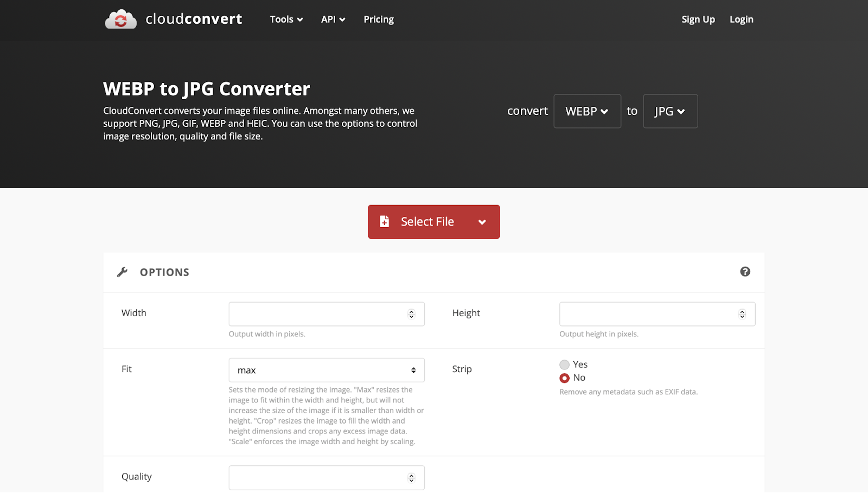Image resolution: width=868 pixels, height=493 pixels.
Task: Click the Login link
Action: click(741, 20)
